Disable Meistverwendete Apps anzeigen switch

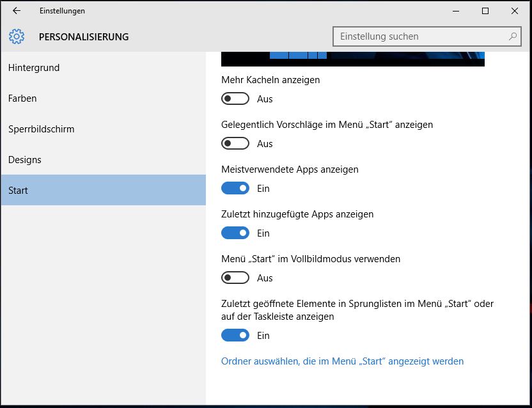[235, 189]
